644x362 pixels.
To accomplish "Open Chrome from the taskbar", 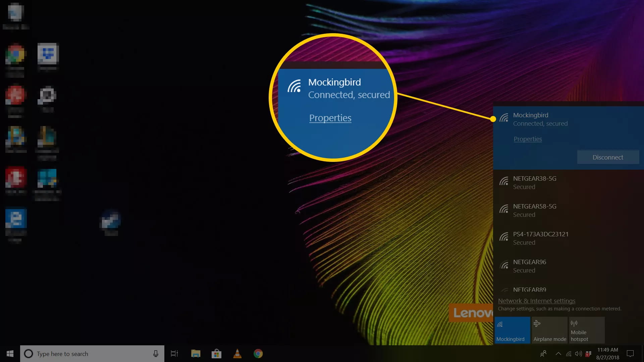I will tap(258, 354).
